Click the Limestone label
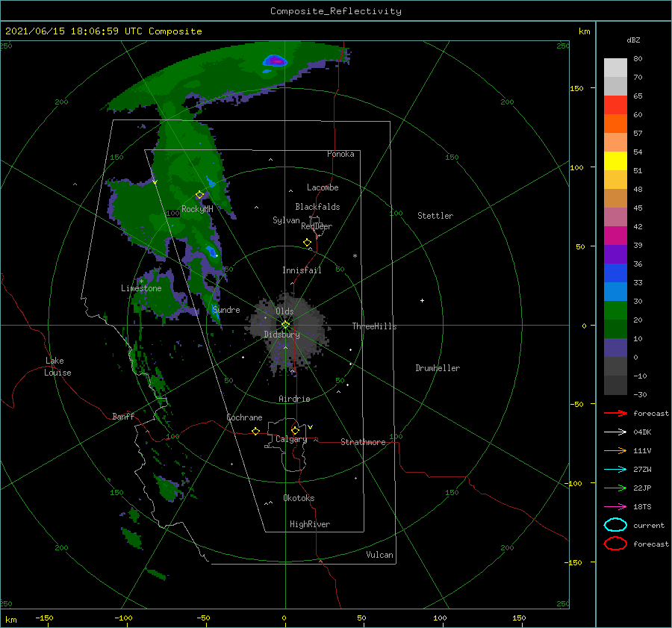The image size is (672, 628). coord(141,288)
